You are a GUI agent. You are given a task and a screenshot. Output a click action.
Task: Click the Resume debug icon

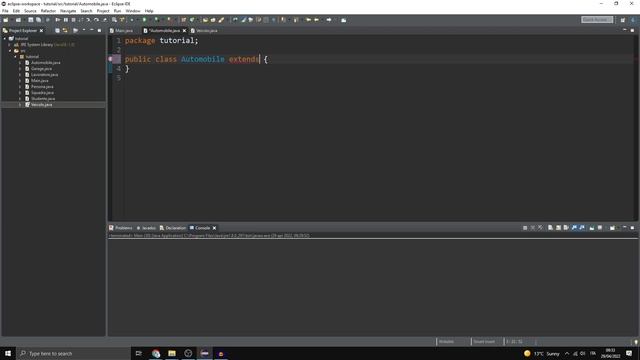(58, 20)
